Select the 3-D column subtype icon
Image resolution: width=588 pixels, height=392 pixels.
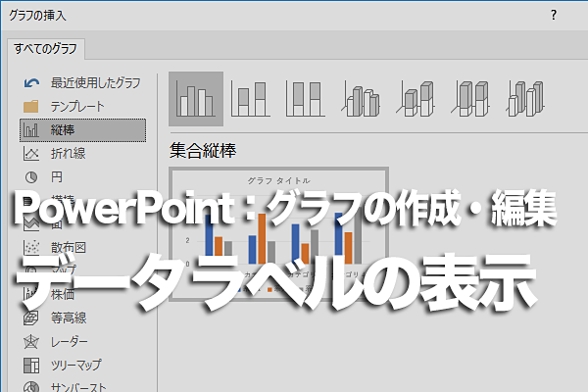[x=525, y=99]
